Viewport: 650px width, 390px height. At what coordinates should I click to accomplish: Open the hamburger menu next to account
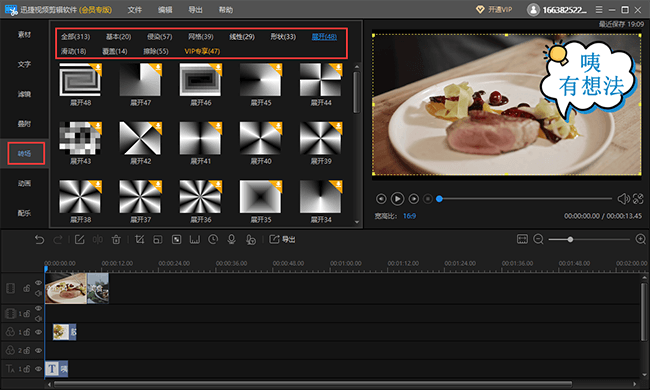[599, 10]
